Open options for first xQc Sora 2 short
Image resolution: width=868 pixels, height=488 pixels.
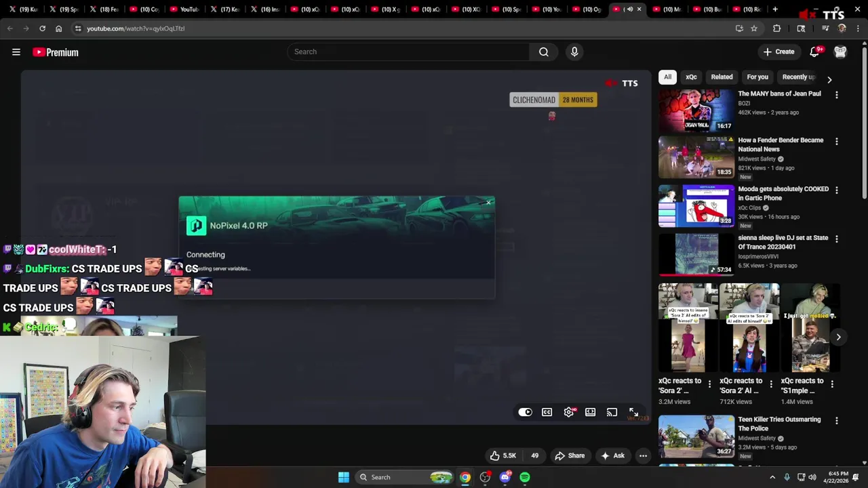(710, 384)
